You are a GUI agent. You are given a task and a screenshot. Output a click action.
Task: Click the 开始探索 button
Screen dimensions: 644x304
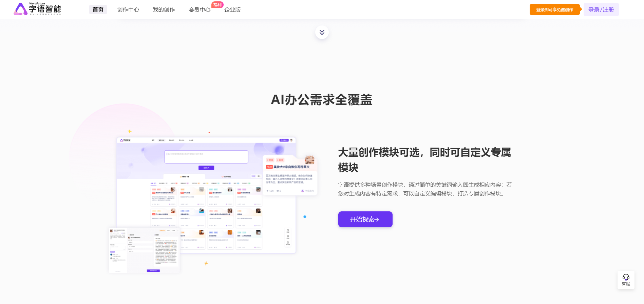point(365,219)
